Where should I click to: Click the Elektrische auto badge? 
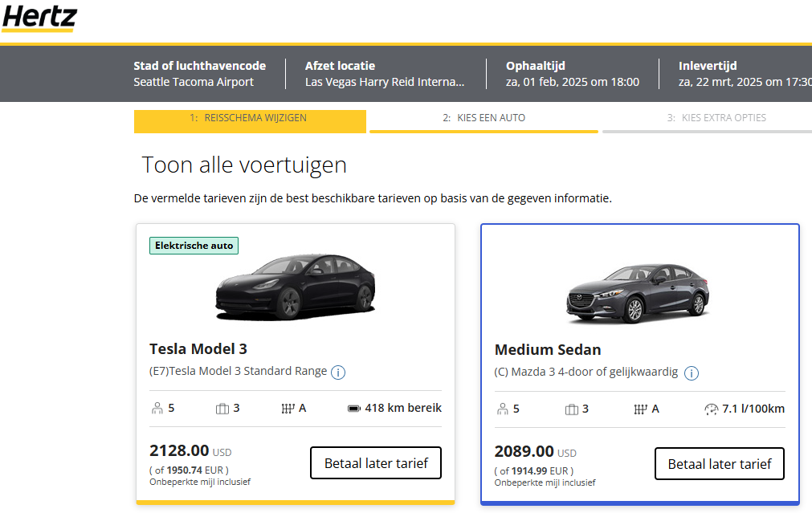(194, 246)
